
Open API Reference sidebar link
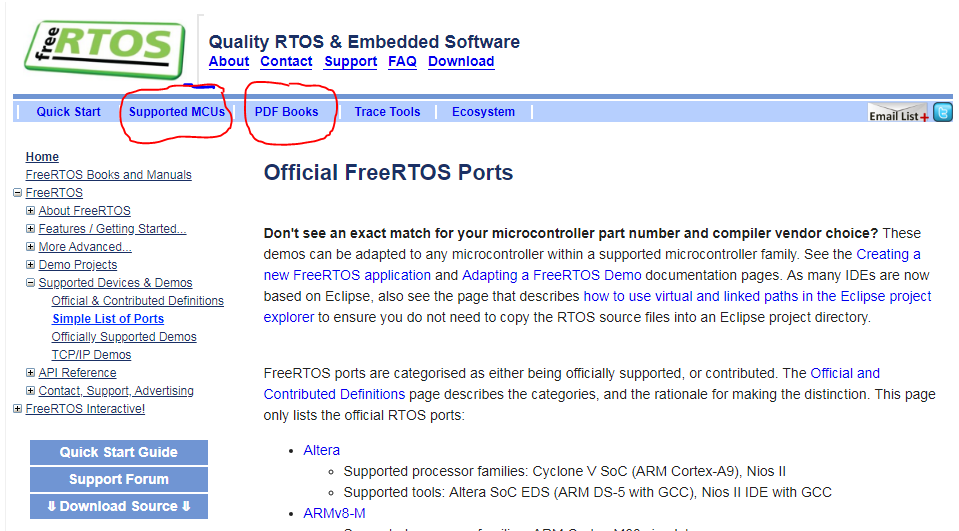pyautogui.click(x=77, y=373)
